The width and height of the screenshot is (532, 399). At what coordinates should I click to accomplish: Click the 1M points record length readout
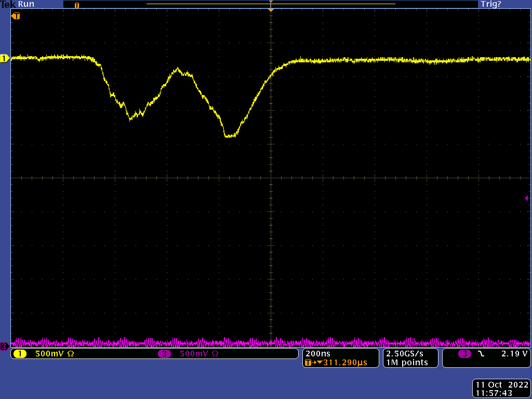coord(407,362)
